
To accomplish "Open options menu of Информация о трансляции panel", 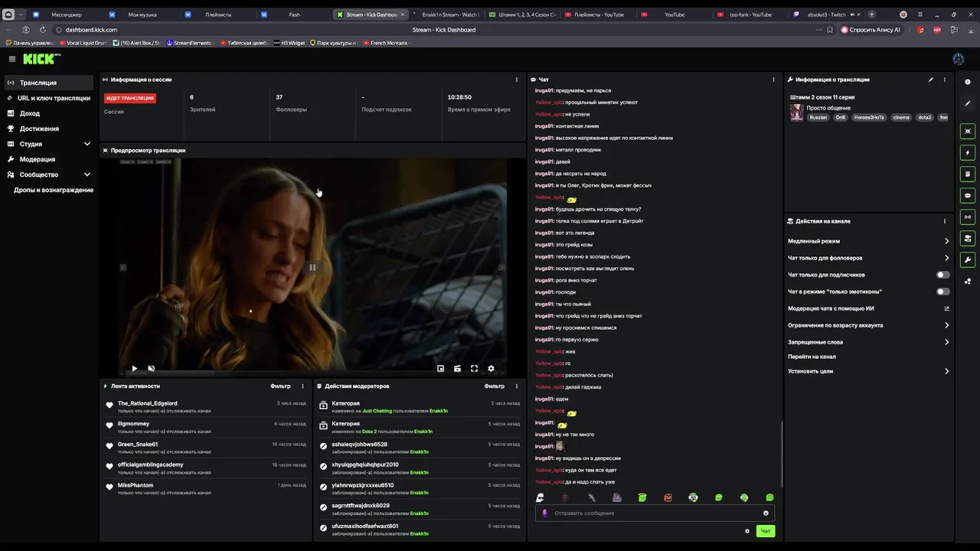I will coord(945,80).
